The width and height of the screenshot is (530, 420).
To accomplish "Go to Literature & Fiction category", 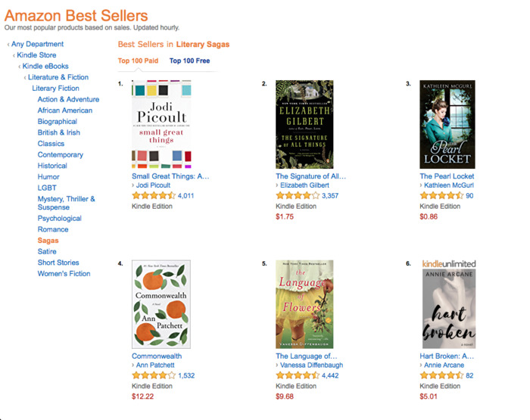I will [58, 77].
